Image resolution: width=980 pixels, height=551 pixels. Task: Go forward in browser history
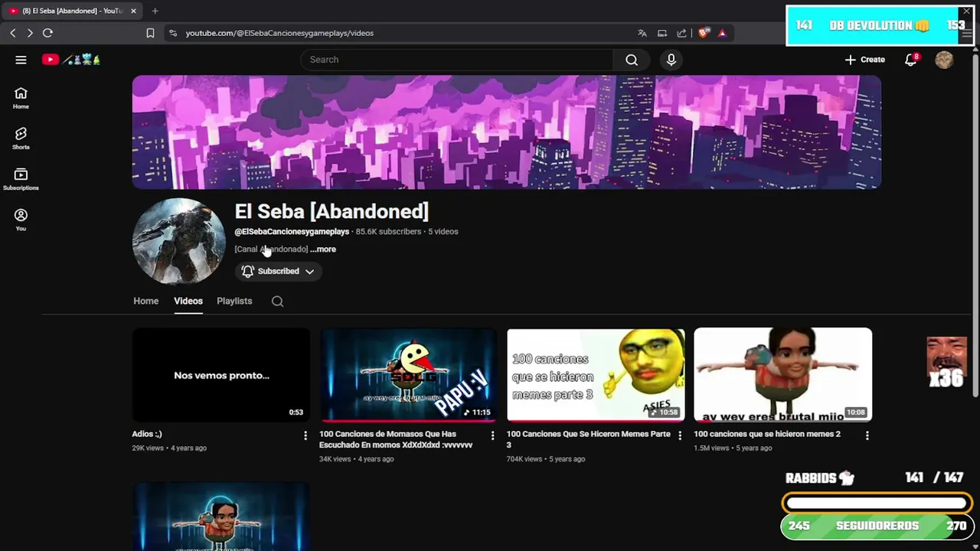point(30,33)
